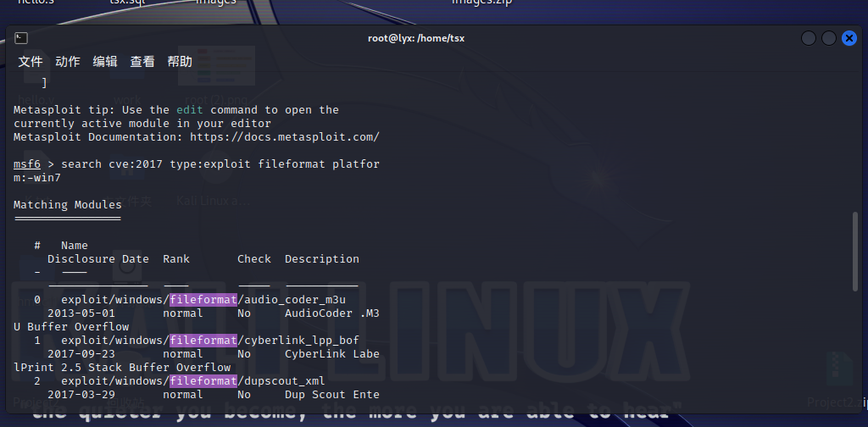Click the Check column header
Image resolution: width=868 pixels, height=427 pixels.
pos(254,259)
